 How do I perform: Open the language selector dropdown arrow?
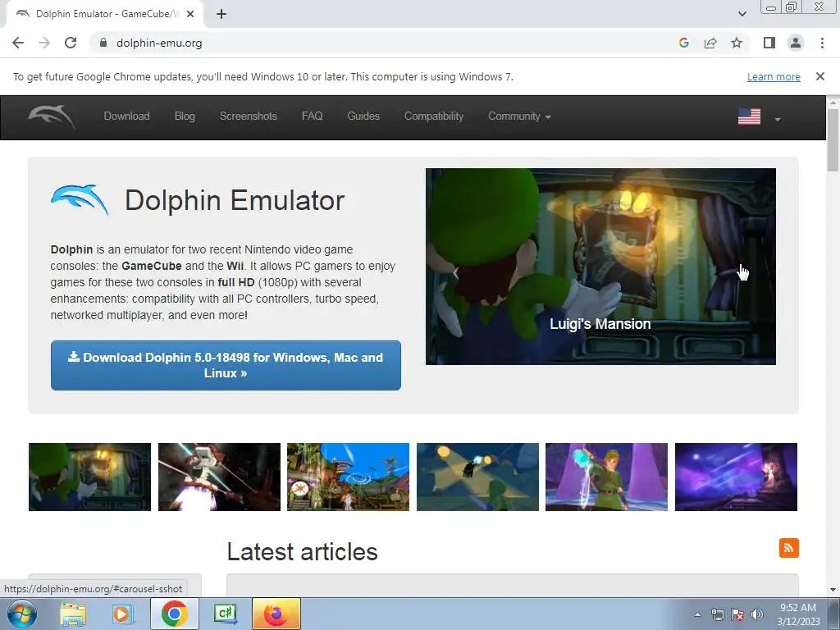point(778,120)
